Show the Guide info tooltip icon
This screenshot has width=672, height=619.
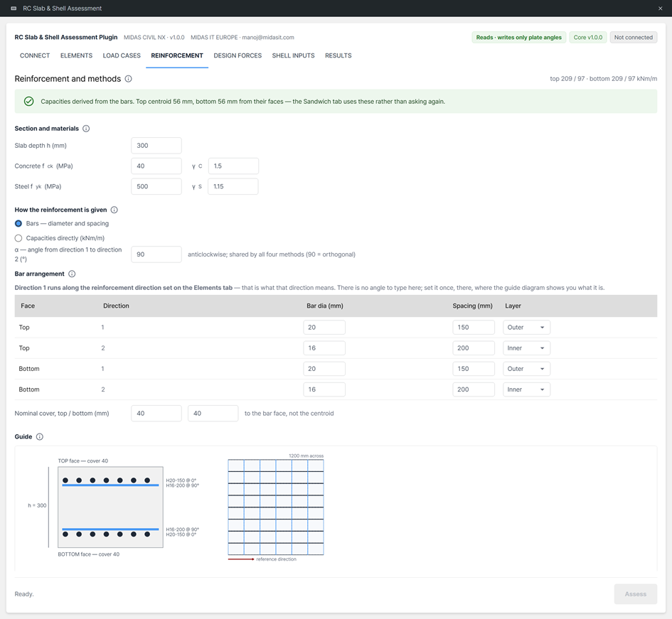tap(39, 436)
